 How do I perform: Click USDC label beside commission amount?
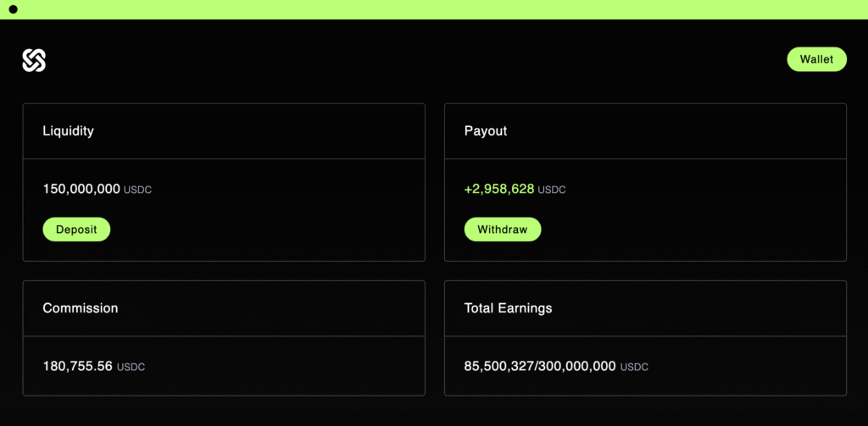[x=131, y=367]
